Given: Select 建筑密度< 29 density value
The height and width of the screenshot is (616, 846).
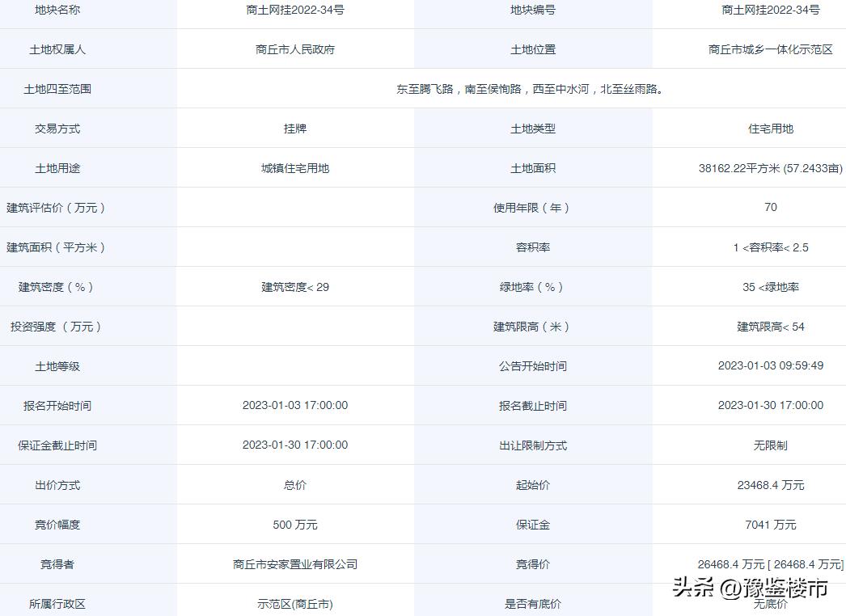Looking at the screenshot, I should click(295, 286).
